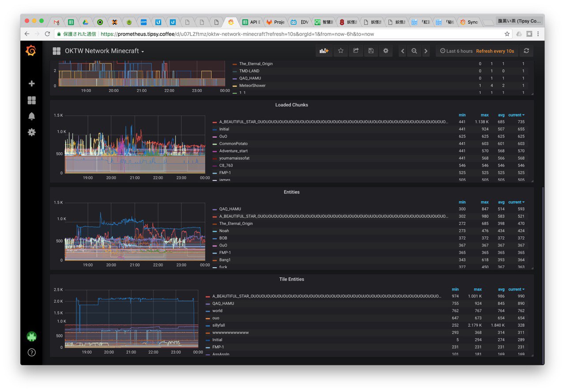Click the Add panel toolbar icon

(324, 51)
